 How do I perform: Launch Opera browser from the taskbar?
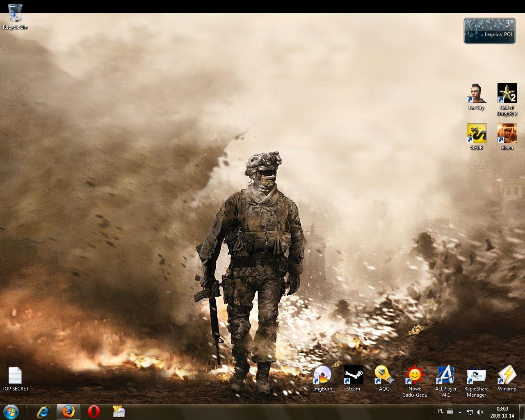(94, 411)
